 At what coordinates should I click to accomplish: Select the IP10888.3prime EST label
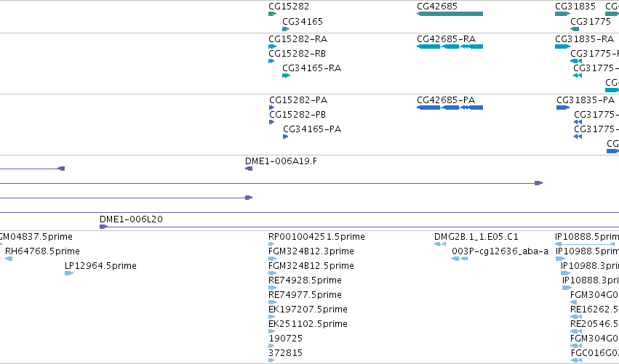click(591, 280)
